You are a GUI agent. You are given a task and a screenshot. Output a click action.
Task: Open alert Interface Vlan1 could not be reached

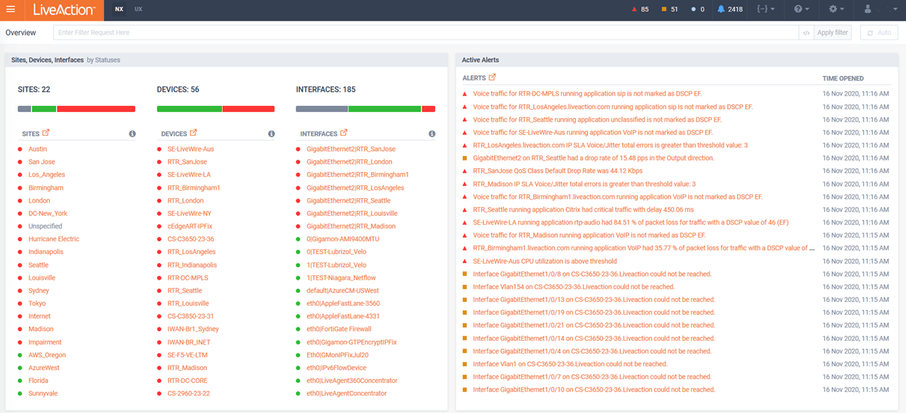(x=570, y=364)
